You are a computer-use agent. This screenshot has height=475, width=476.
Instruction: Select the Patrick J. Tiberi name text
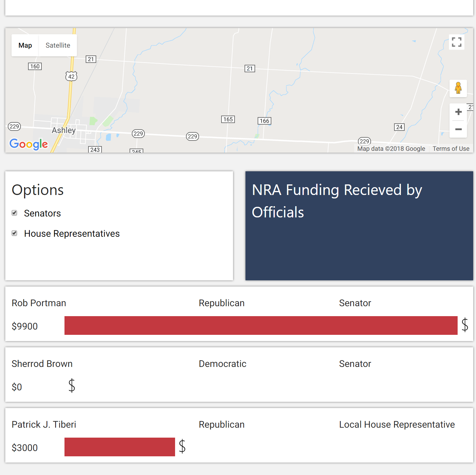44,425
